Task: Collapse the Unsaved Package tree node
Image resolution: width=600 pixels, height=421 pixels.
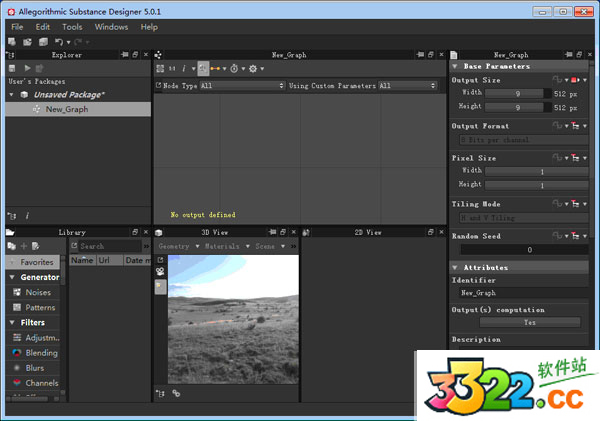Action: (11, 95)
